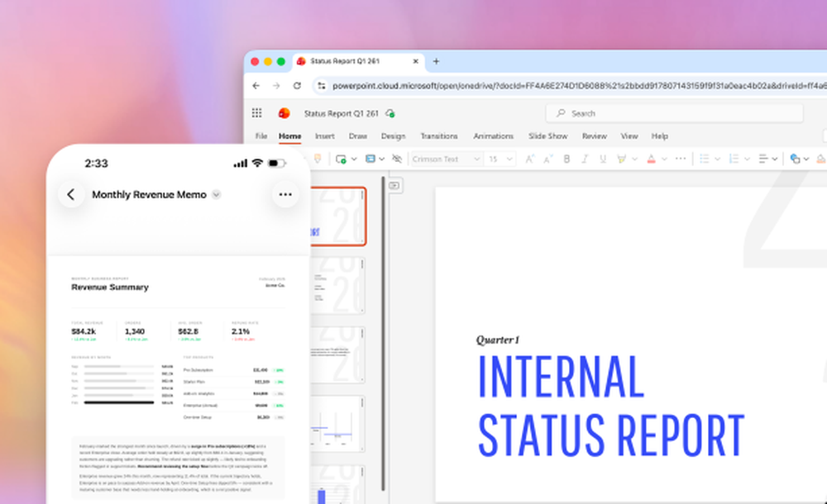The image size is (827, 504).
Task: Open the Slide Show menu
Action: (547, 136)
